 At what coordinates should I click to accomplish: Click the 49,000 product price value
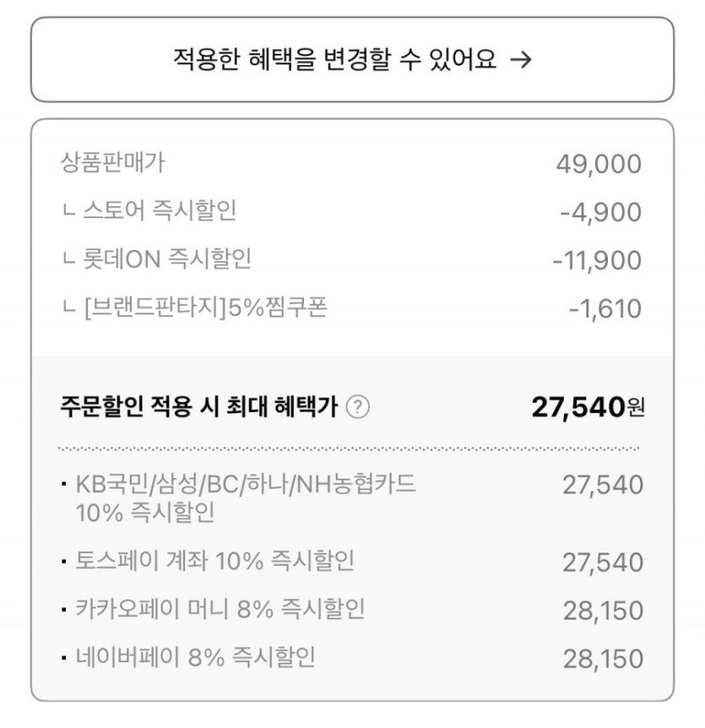click(x=599, y=164)
